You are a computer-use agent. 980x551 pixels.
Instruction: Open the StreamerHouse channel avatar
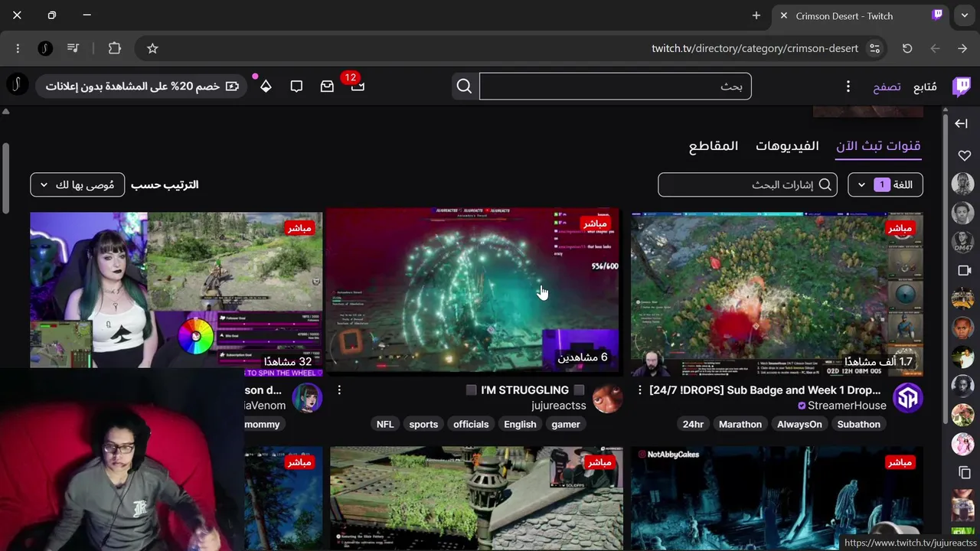coord(908,397)
